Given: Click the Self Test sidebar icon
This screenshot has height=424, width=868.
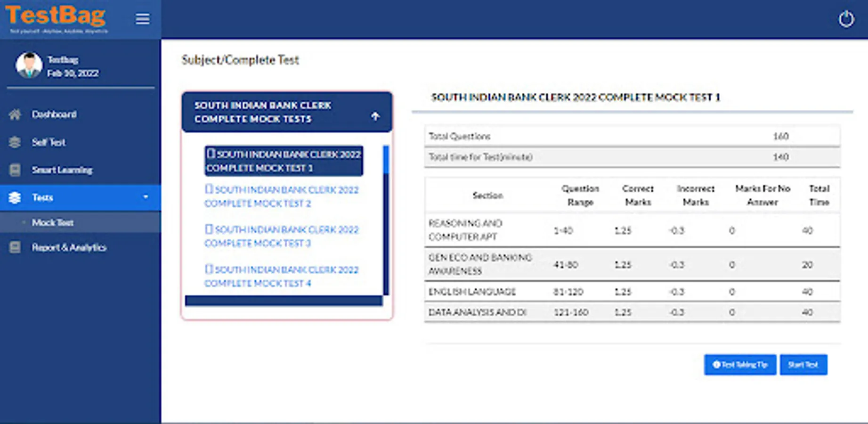Looking at the screenshot, I should coord(15,142).
